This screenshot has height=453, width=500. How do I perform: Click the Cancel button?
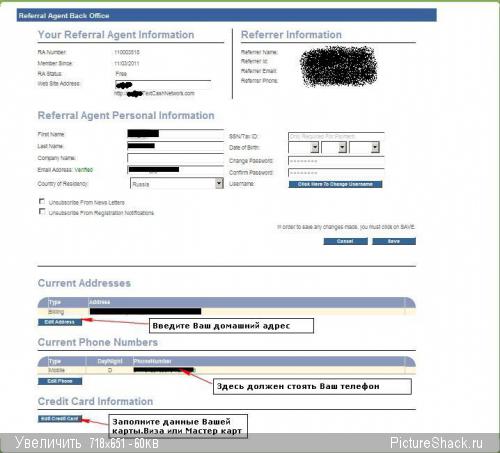345,241
